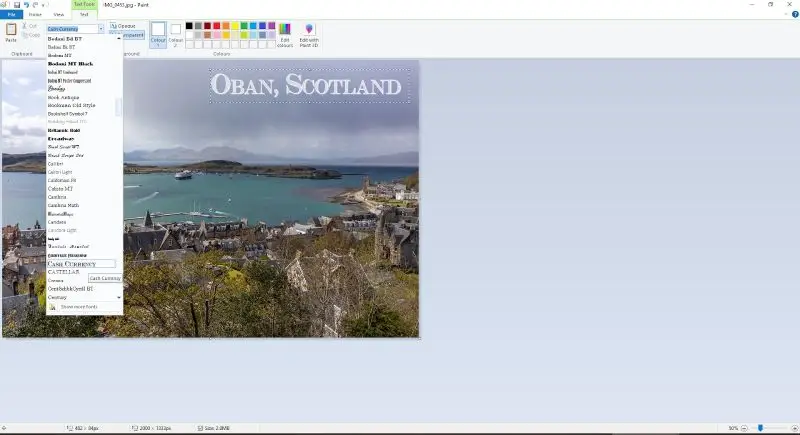Expand the font family dropdown arrow
This screenshot has width=800, height=435.
[x=101, y=29]
